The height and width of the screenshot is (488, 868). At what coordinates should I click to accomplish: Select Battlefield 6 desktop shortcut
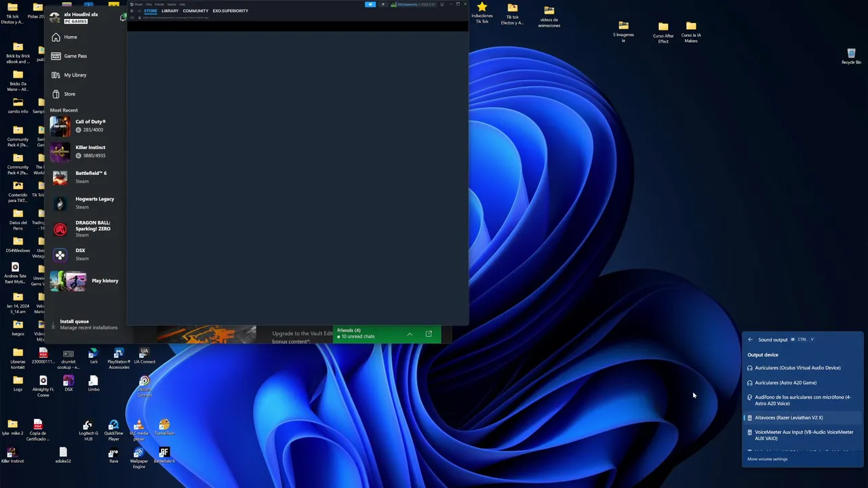(164, 455)
